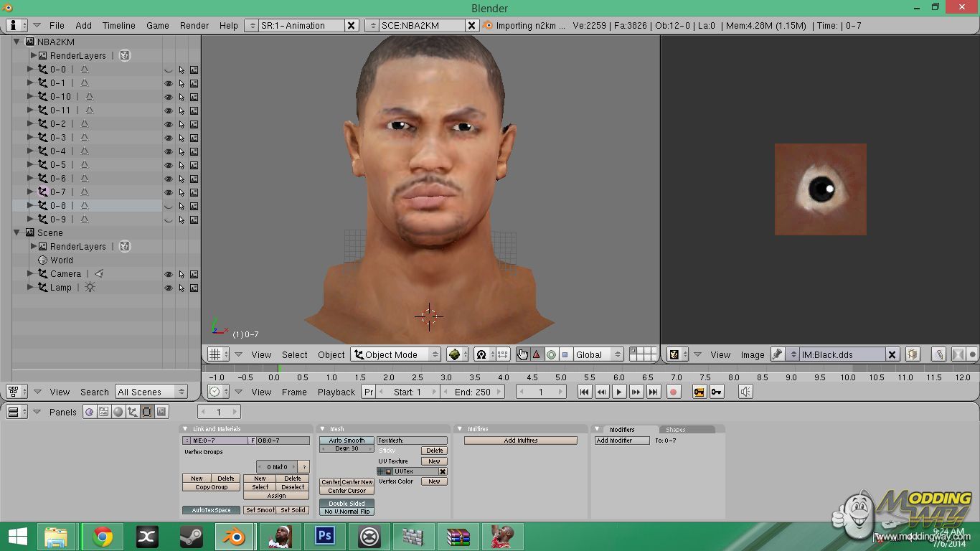Hide object 0-7 using its eye icon
The width and height of the screenshot is (980, 551).
169,192
